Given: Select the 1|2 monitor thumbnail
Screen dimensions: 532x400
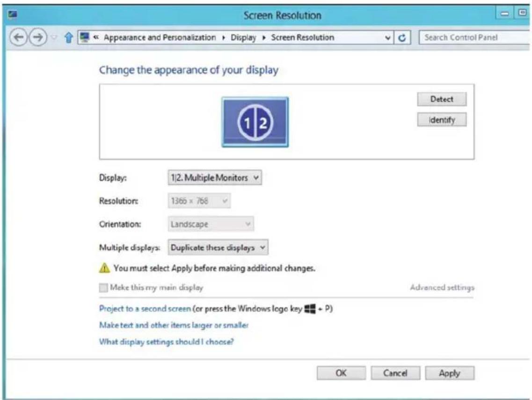Looking at the screenshot, I should pyautogui.click(x=255, y=122).
